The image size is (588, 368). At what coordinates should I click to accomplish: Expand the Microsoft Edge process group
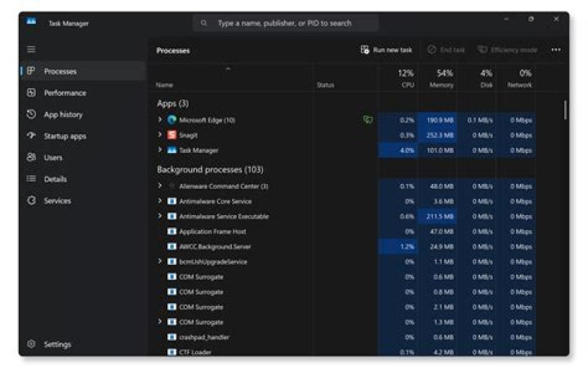[160, 119]
